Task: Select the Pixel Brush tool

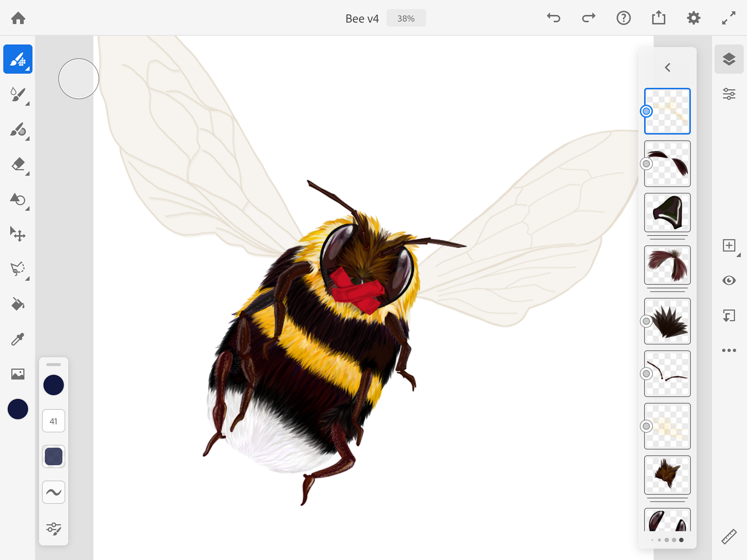Action: pyautogui.click(x=18, y=59)
